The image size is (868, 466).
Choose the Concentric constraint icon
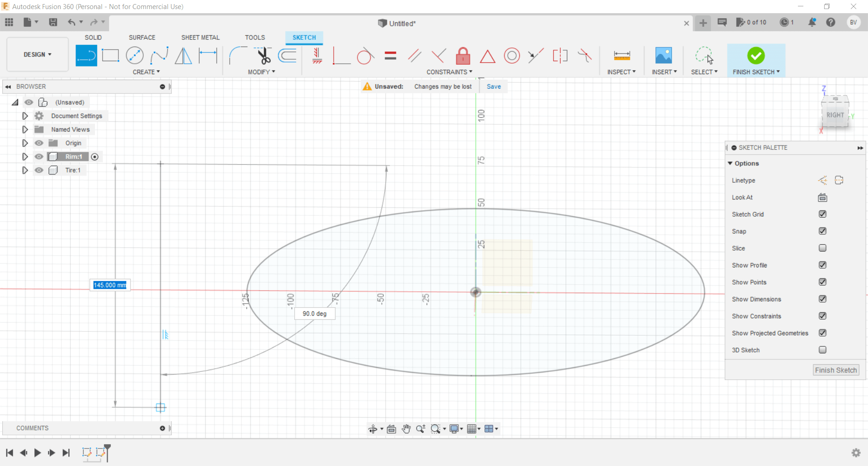coord(512,56)
